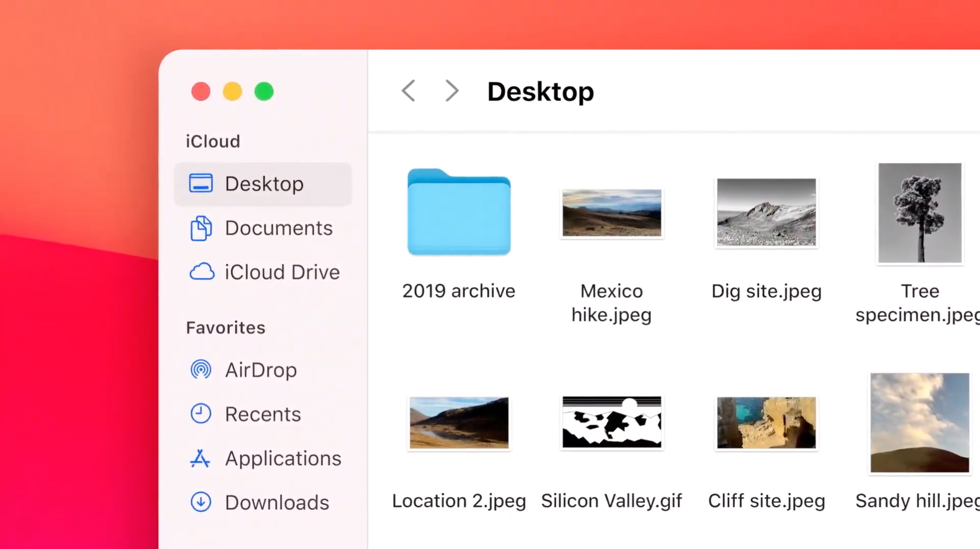
Task: Select the Cliff site.jpeg thumbnail
Action: 766,423
